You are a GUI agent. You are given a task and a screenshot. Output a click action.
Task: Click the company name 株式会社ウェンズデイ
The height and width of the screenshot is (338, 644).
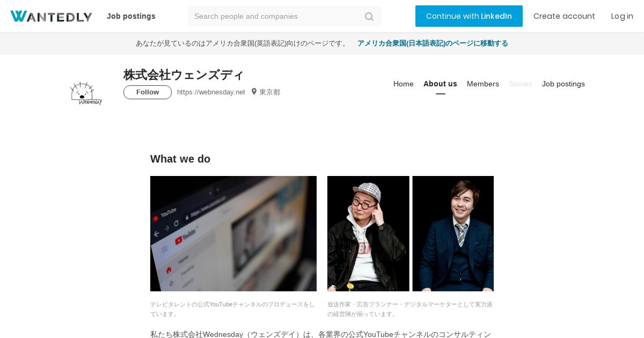tap(184, 75)
